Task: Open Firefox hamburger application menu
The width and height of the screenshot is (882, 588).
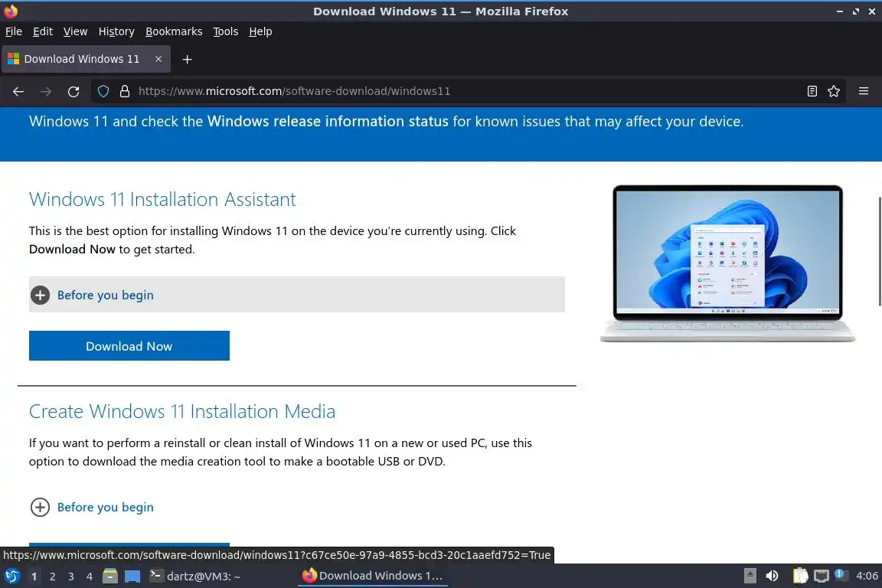Action: pos(864,91)
